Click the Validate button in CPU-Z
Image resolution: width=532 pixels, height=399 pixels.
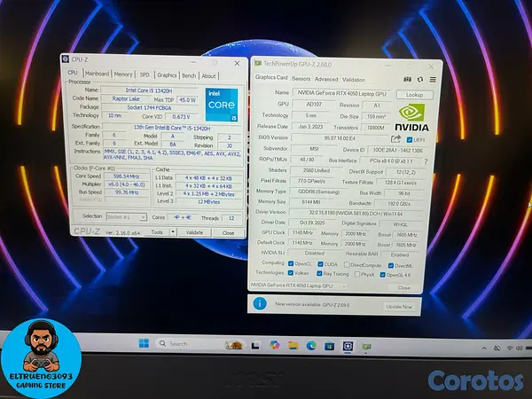(x=194, y=232)
